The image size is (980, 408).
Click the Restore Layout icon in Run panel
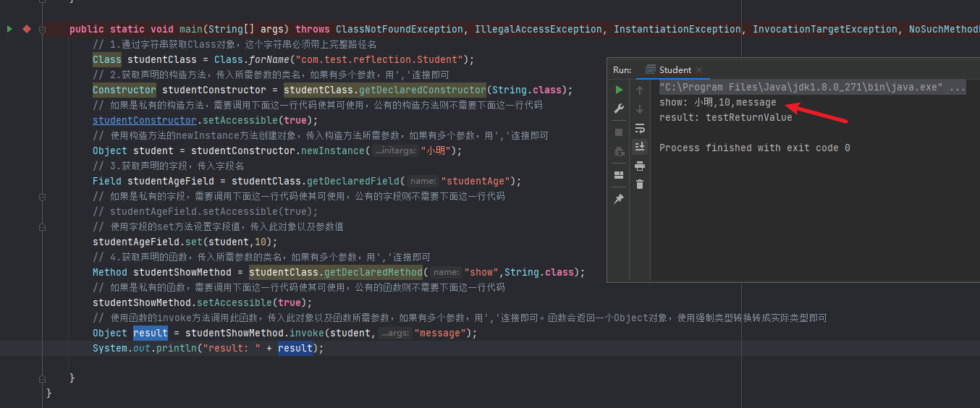[x=619, y=175]
